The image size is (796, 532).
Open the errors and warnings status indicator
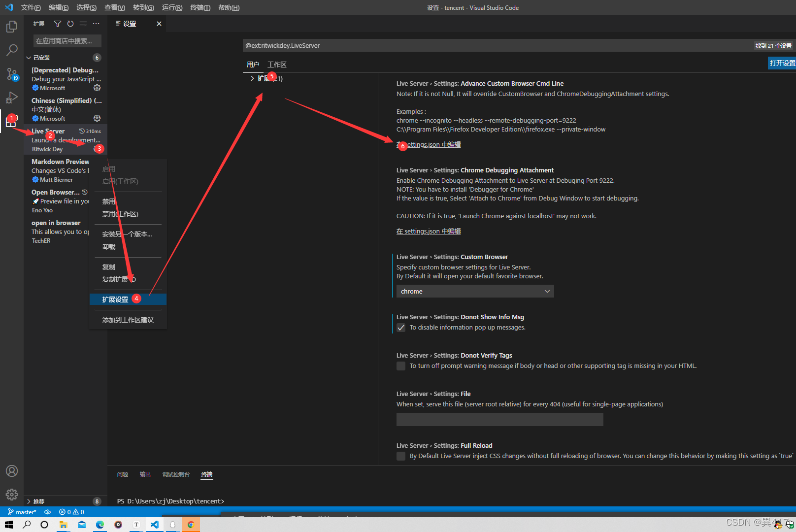pos(71,512)
